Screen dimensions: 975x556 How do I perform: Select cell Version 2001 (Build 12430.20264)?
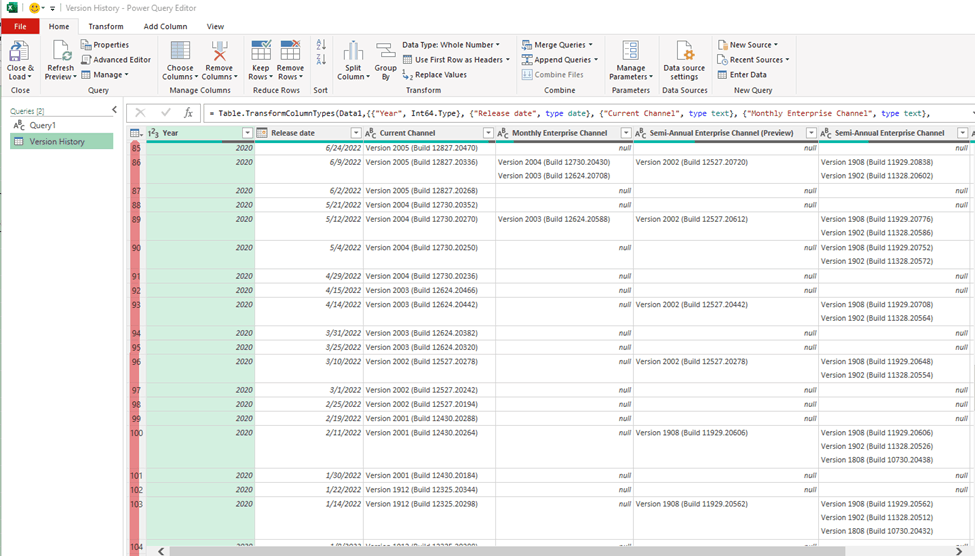(x=429, y=447)
